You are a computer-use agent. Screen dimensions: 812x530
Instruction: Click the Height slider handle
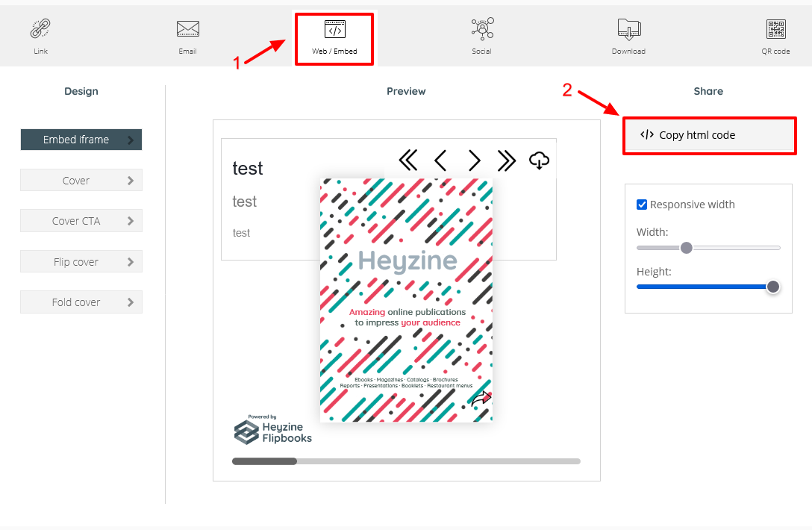coord(773,287)
